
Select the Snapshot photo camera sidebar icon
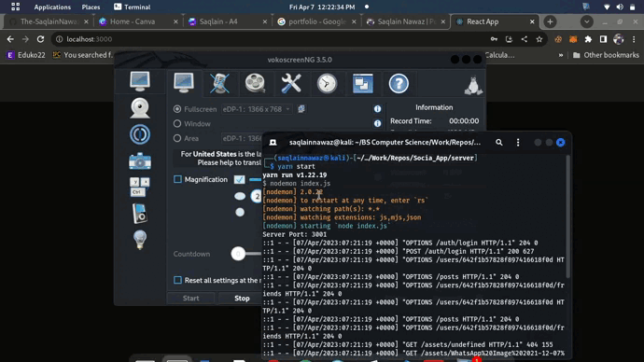click(140, 161)
